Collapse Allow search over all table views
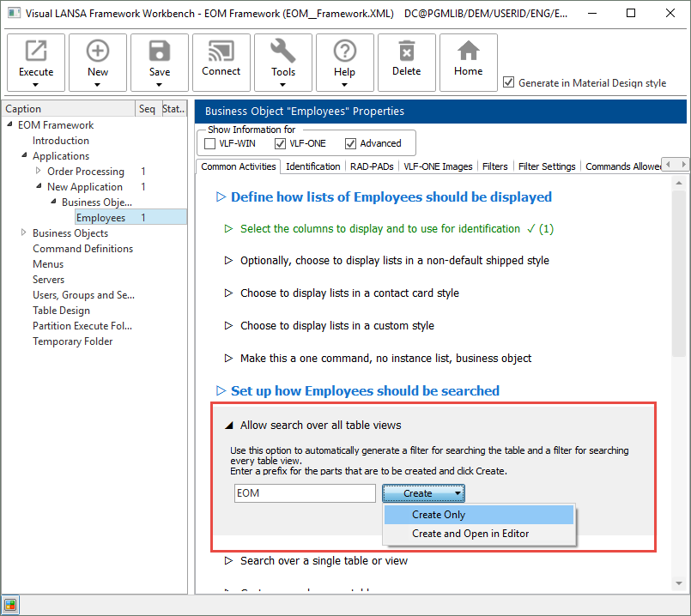The height and width of the screenshot is (616, 691). pos(228,426)
